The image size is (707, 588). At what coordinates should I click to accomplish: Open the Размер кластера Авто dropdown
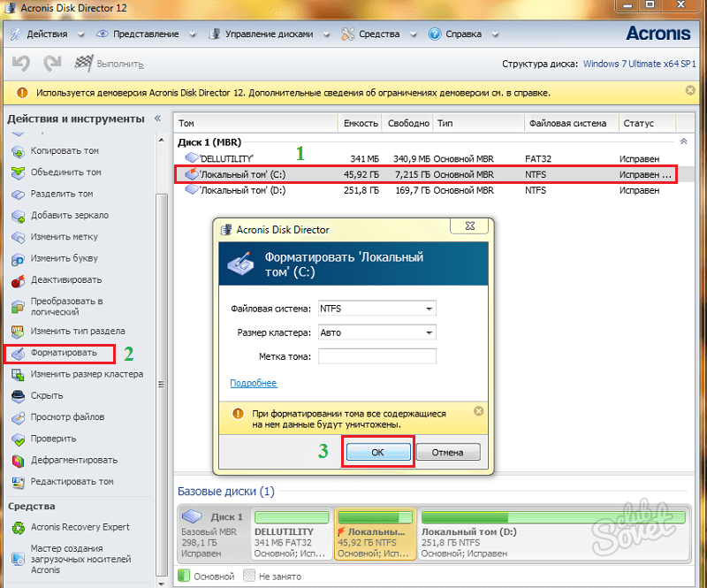pos(377,332)
